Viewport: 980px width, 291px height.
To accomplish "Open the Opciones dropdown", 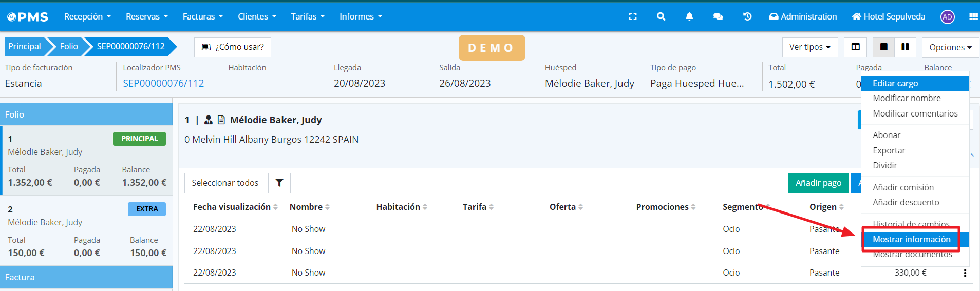I will pyautogui.click(x=950, y=47).
